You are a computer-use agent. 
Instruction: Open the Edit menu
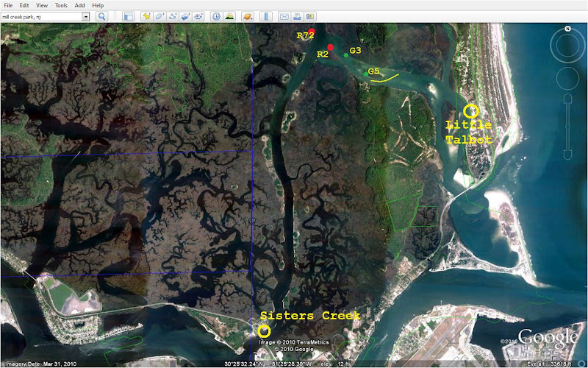pyautogui.click(x=24, y=5)
